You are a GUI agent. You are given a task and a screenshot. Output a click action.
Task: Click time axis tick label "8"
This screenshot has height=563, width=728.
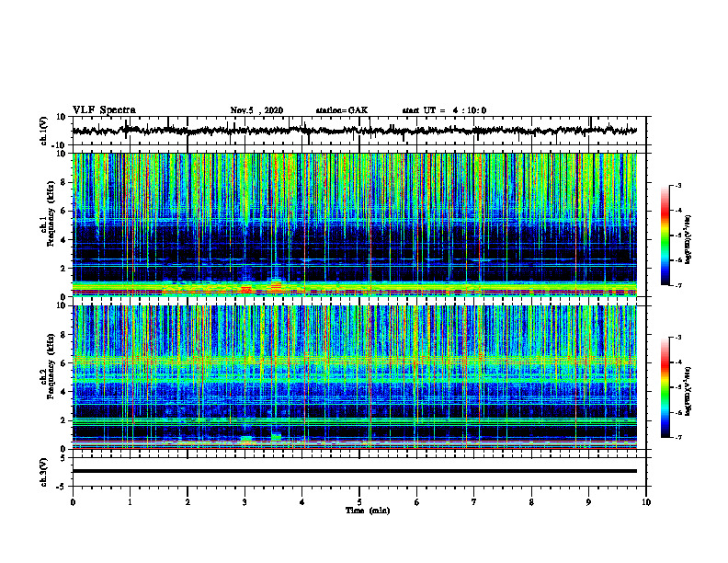click(x=531, y=502)
